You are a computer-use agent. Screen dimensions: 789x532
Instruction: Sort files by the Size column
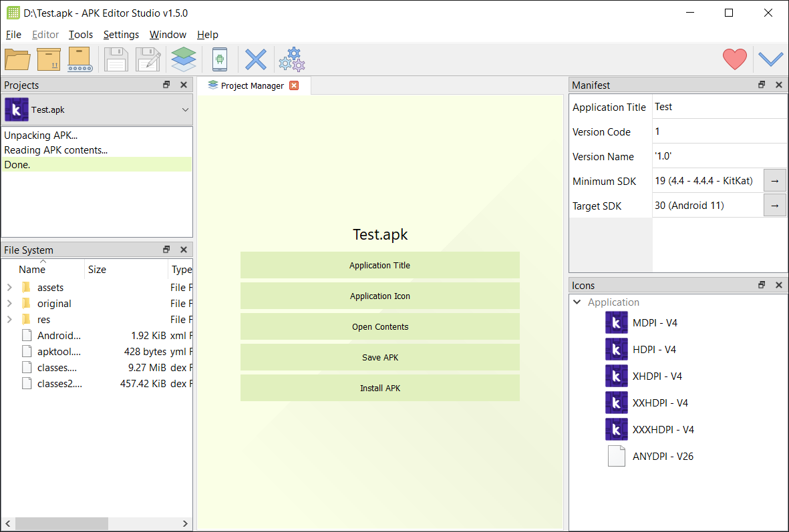point(126,269)
